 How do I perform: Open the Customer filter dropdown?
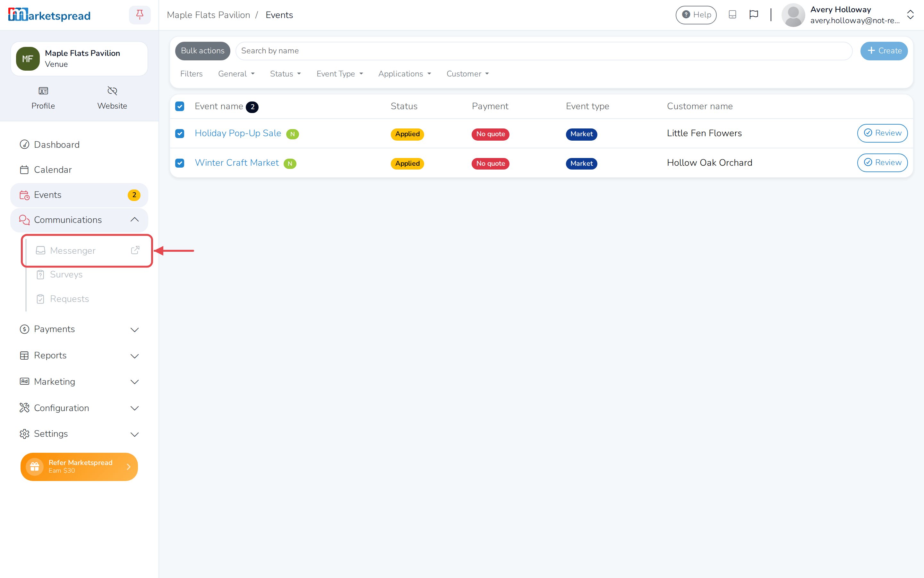467,74
